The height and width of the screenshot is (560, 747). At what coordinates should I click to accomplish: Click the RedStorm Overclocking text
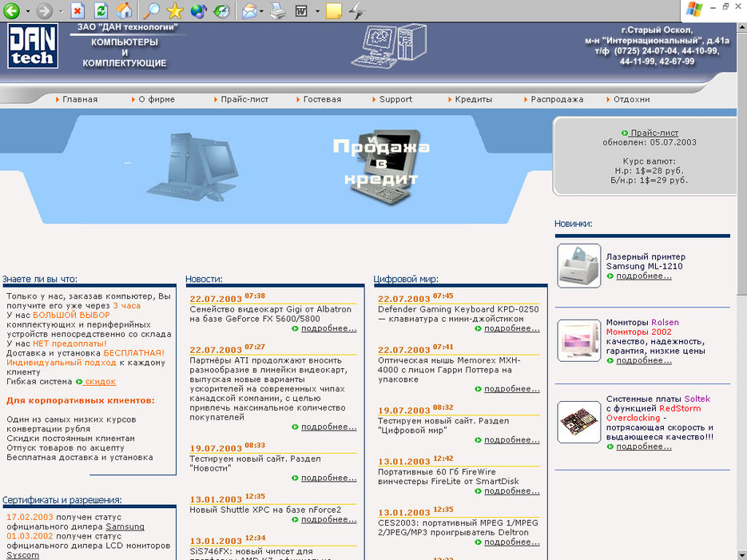point(654,413)
